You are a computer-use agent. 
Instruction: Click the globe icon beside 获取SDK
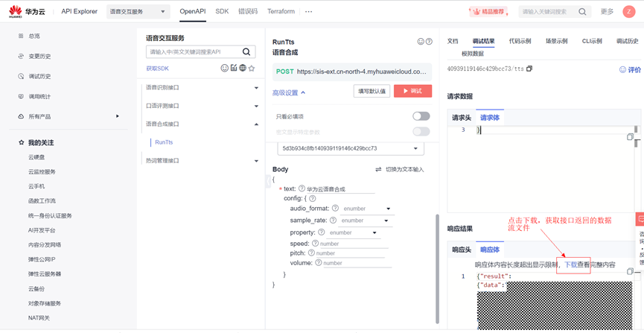point(243,69)
